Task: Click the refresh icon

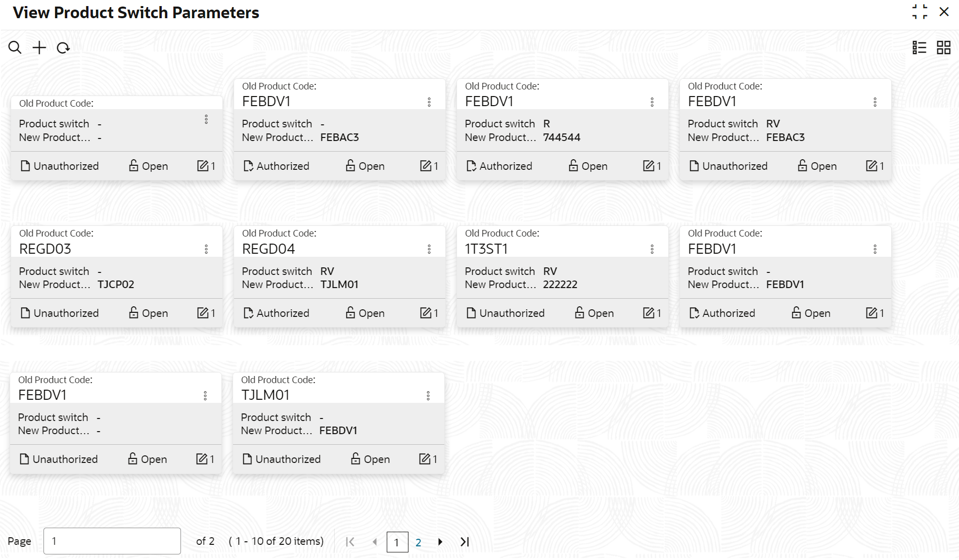Action: (63, 48)
